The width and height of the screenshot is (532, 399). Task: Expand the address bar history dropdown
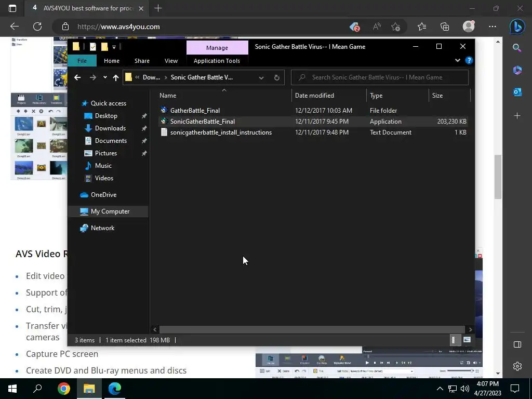[261, 78]
